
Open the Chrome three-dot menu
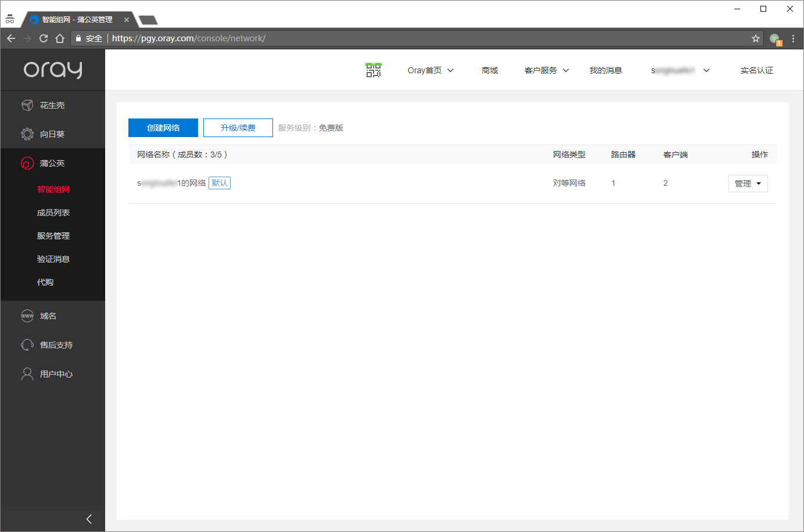coord(793,38)
